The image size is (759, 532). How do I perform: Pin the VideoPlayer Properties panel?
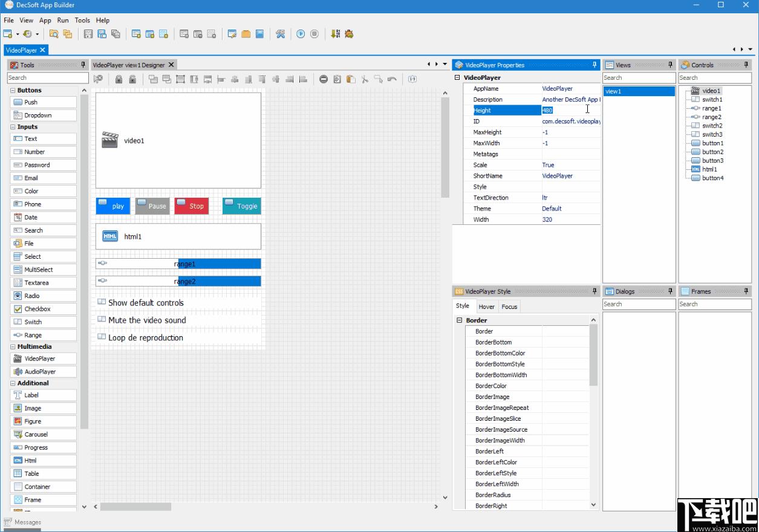tap(595, 65)
